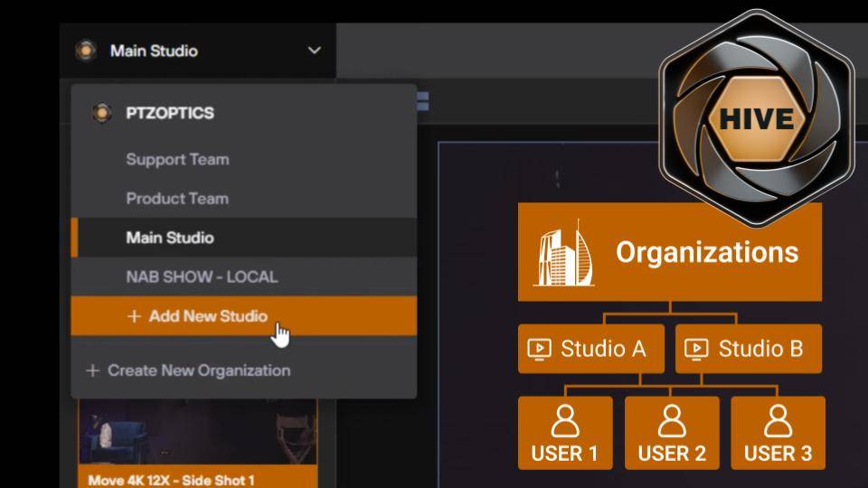Image resolution: width=868 pixels, height=488 pixels.
Task: Switch to the Product Team studio
Action: coord(243,198)
